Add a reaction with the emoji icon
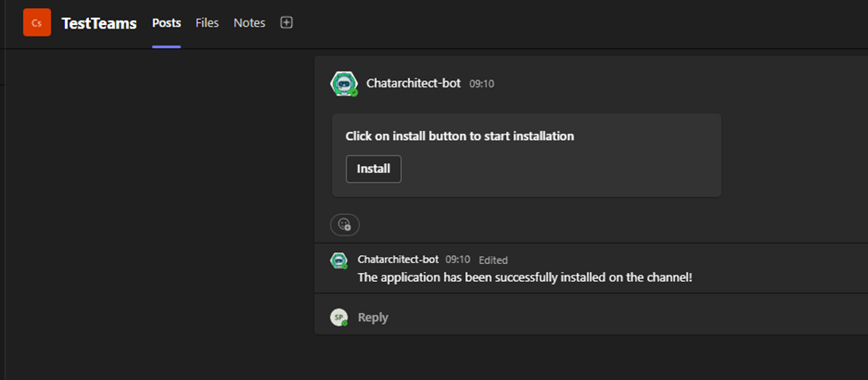 pyautogui.click(x=345, y=225)
